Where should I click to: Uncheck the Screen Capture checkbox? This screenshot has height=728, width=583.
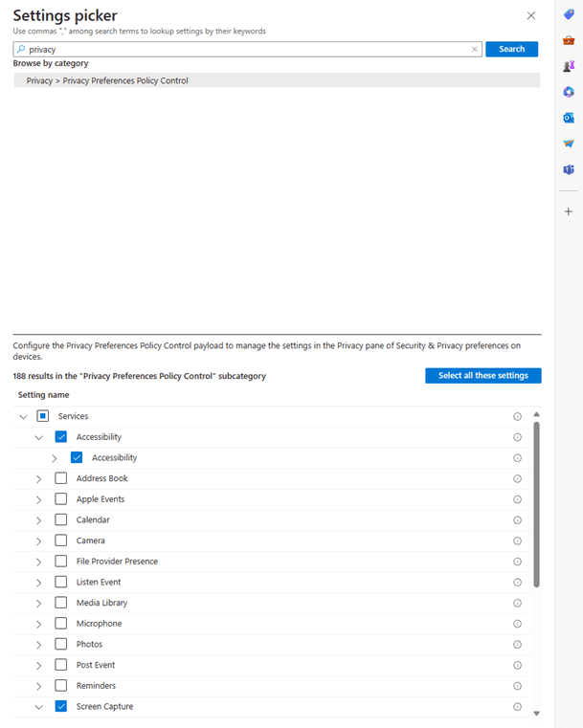pyautogui.click(x=61, y=707)
